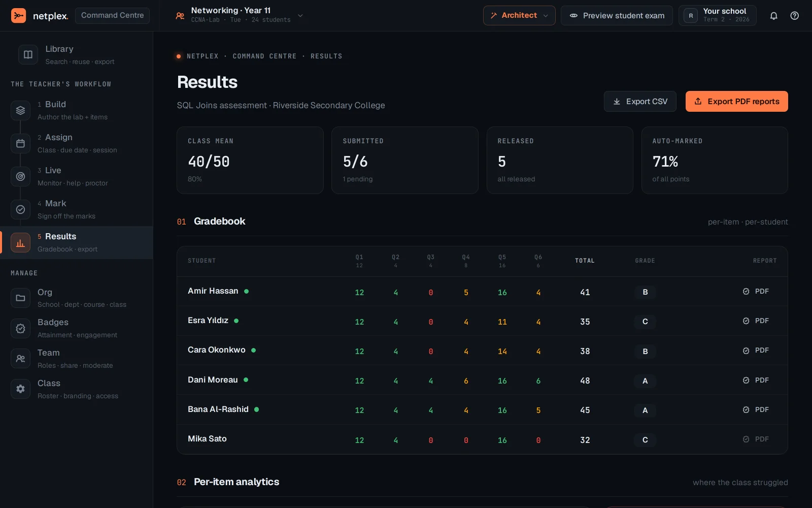This screenshot has height=508, width=812.
Task: Click Bana Al-Rashid's Q6 score 5
Action: click(538, 410)
